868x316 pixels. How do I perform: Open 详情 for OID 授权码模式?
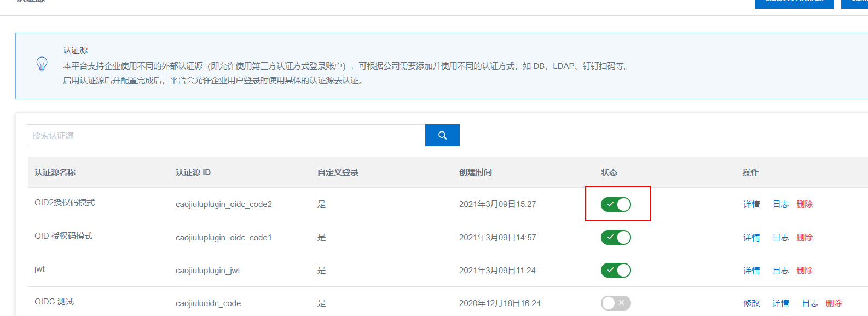(751, 238)
